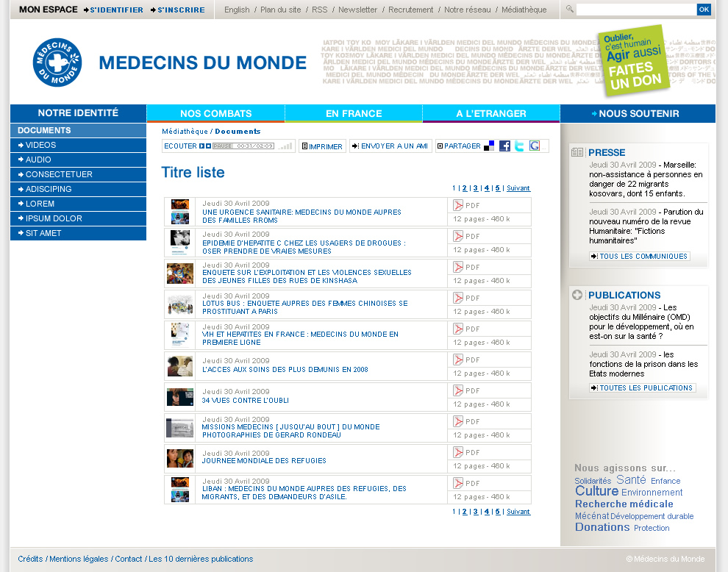
Task: Click PDF icon for VIH et Hepatites document
Action: pyautogui.click(x=458, y=329)
